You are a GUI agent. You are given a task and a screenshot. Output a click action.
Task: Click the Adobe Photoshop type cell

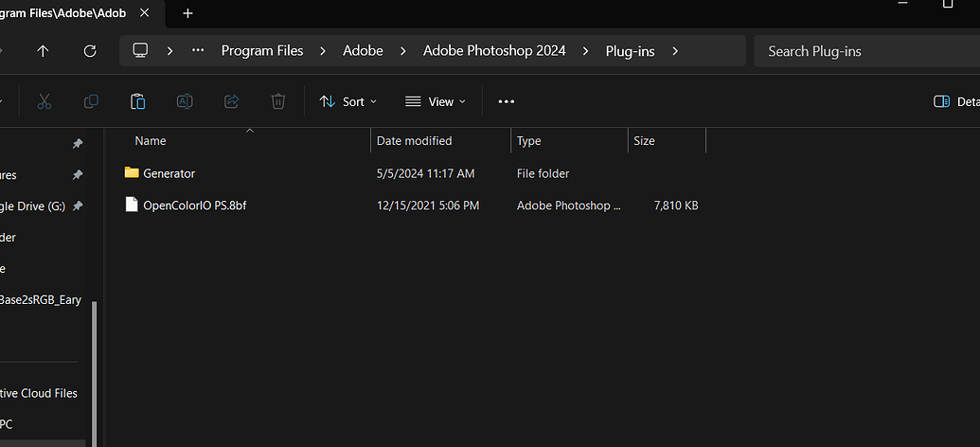click(x=569, y=206)
